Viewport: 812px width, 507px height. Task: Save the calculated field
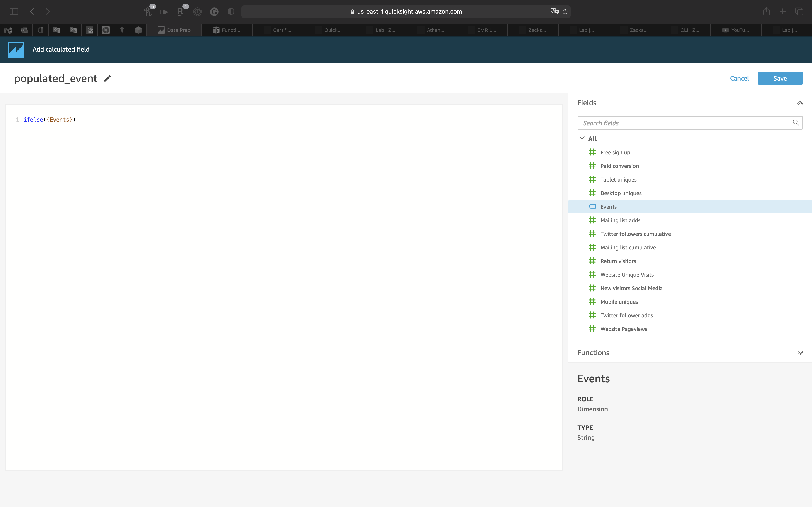tap(780, 78)
